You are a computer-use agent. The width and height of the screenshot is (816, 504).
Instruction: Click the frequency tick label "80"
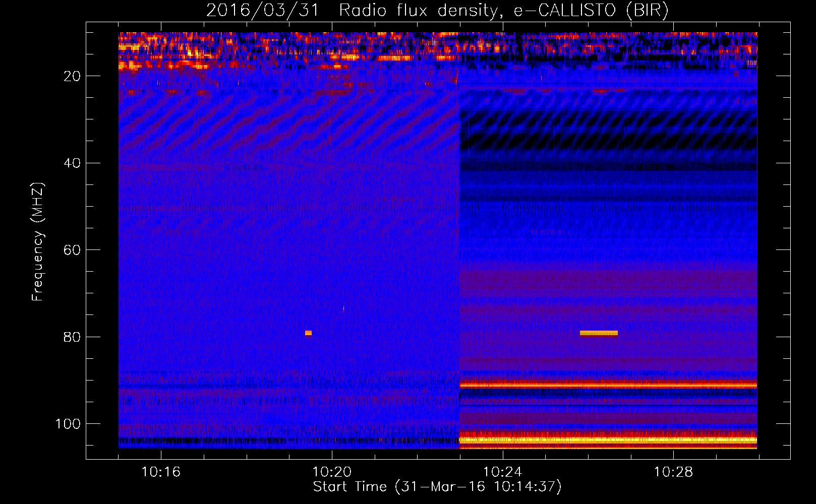[72, 337]
